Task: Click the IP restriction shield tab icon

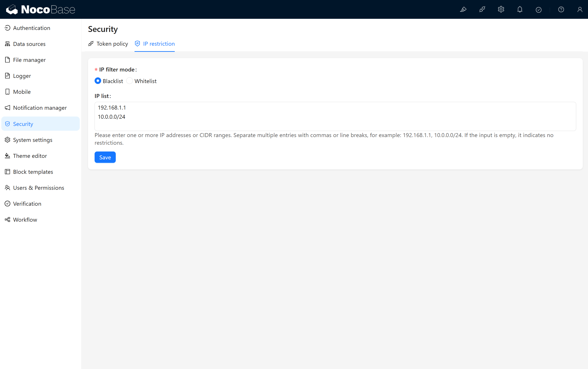Action: click(138, 44)
